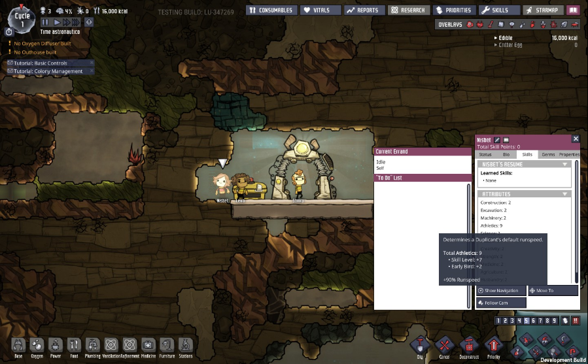Open the Consumables menu
This screenshot has height=364, width=588.
tap(271, 10)
